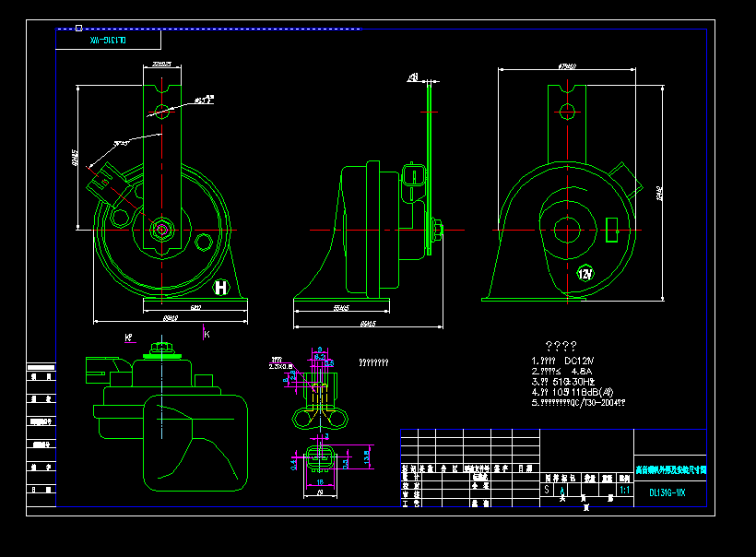Select the "H" brand emblem on the front view

pos(221,287)
